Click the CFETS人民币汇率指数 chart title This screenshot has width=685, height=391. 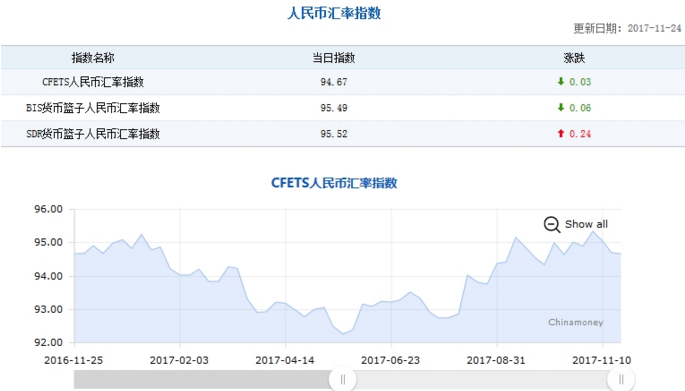tap(334, 183)
